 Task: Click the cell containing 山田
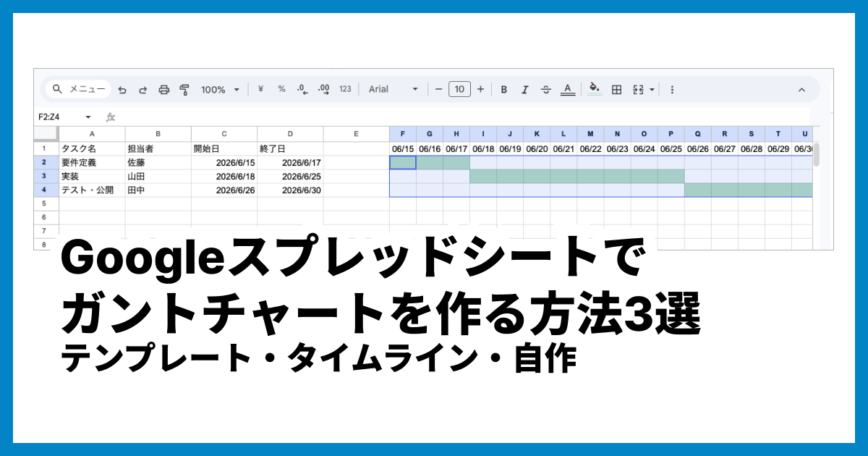pos(158,176)
